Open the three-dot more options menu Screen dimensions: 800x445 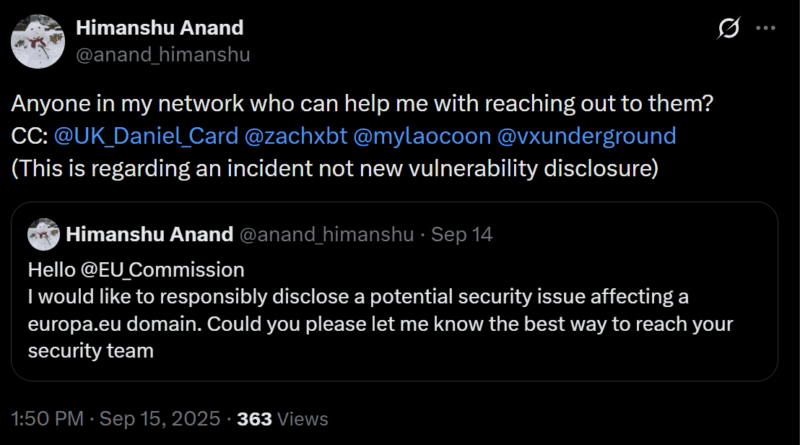(768, 30)
